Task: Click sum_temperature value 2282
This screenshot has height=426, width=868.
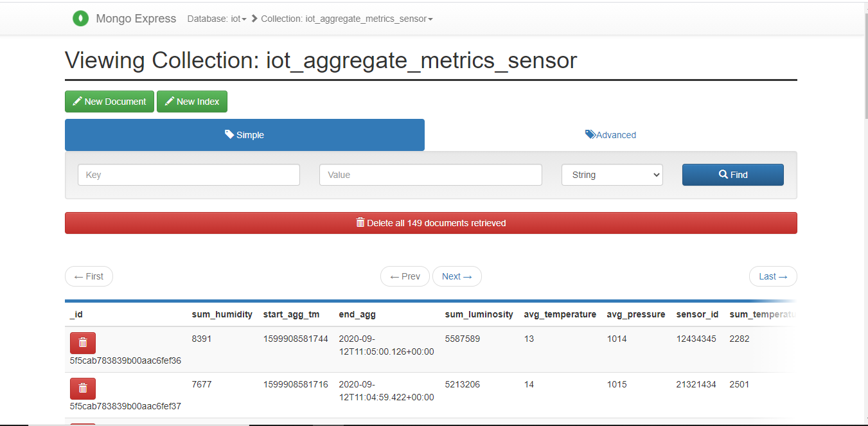Action: (740, 339)
